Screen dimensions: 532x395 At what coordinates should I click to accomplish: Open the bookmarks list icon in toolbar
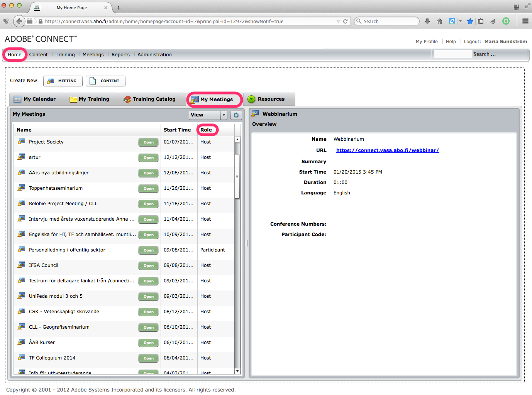481,21
